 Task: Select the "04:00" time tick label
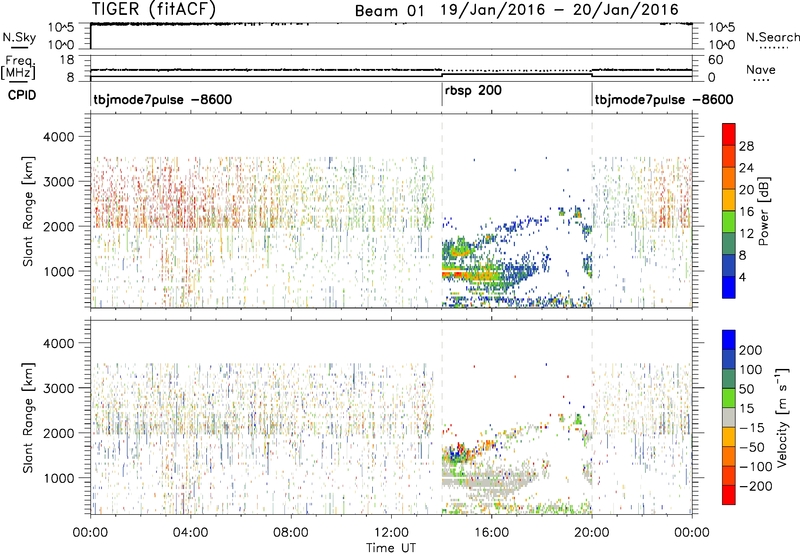pyautogui.click(x=191, y=533)
